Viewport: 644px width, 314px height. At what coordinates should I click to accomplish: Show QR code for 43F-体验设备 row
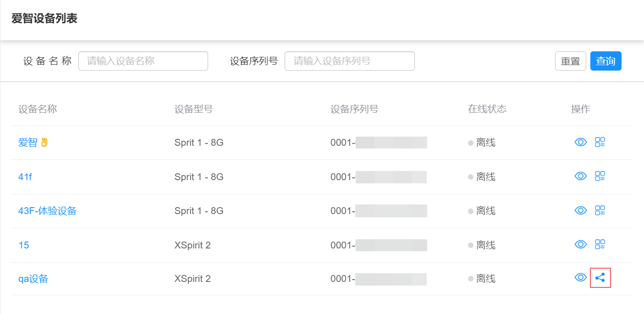pos(600,210)
